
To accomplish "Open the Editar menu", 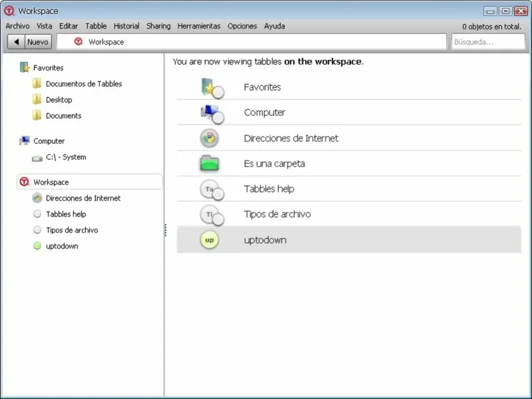I will pyautogui.click(x=68, y=26).
